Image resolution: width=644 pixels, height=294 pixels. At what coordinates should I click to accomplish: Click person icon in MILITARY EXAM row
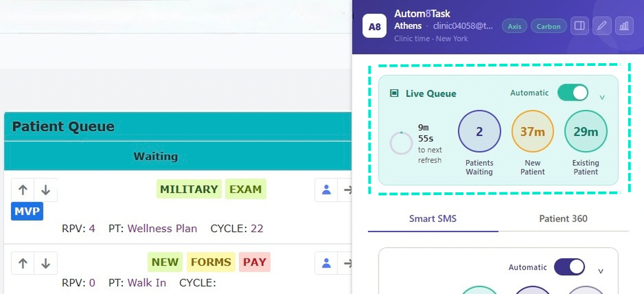point(326,189)
